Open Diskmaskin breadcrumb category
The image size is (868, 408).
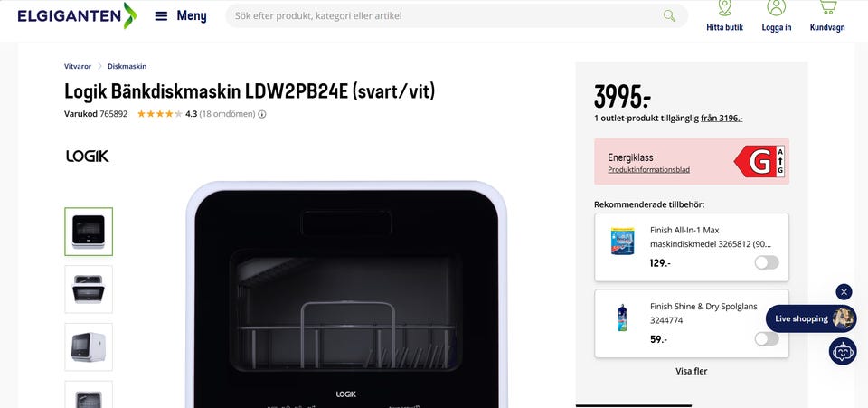click(x=127, y=66)
